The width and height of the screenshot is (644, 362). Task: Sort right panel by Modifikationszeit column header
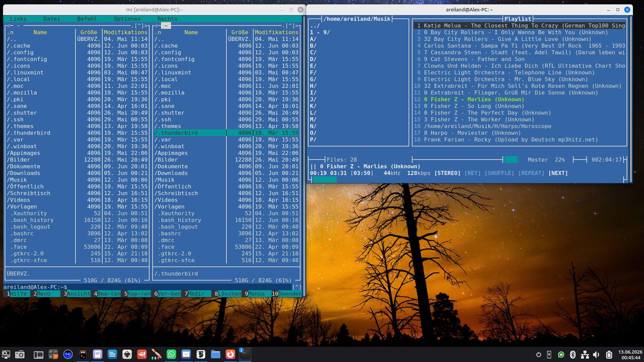point(277,33)
